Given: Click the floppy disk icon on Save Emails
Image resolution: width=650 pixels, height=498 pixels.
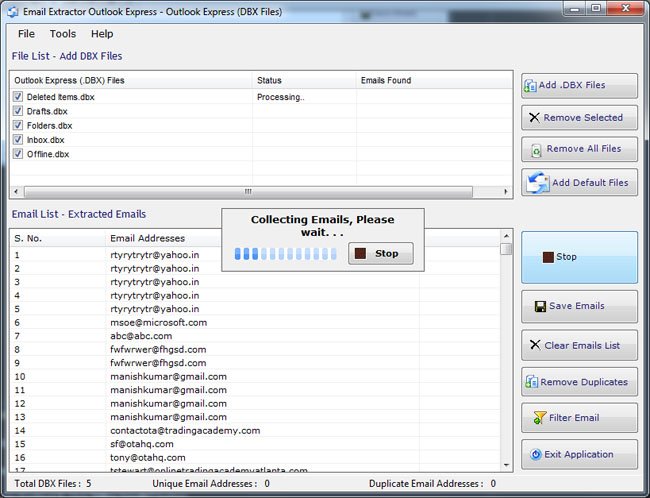Looking at the screenshot, I should [540, 306].
